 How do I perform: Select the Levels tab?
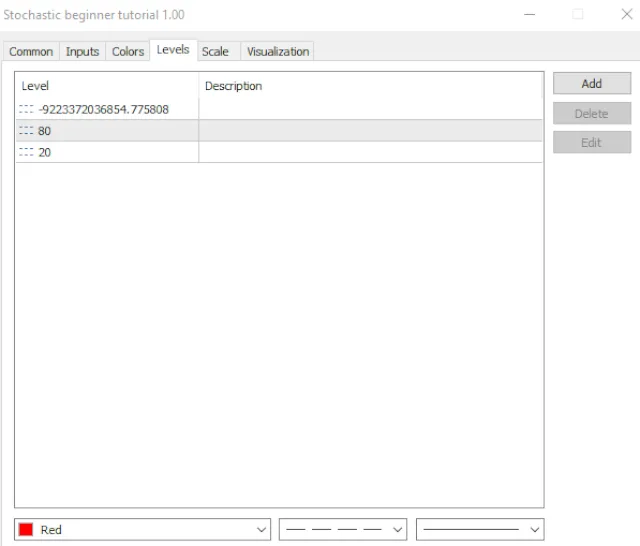173,50
